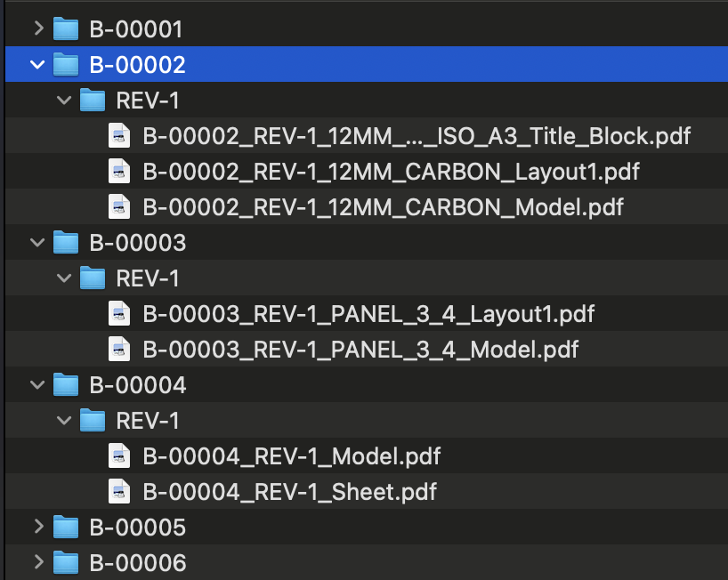Expand the B-00005 folder
The height and width of the screenshot is (580, 728).
(37, 527)
